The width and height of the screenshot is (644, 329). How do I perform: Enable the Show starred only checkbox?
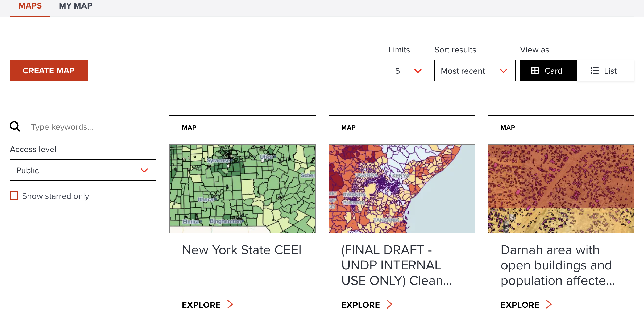coord(14,196)
